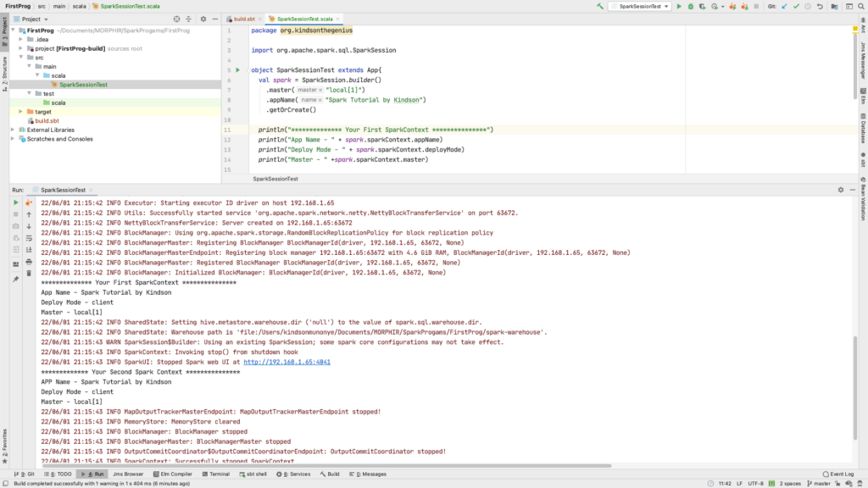Click the scroll down arrow in Run panel toolbar
The image size is (868, 488).
pyautogui.click(x=29, y=226)
